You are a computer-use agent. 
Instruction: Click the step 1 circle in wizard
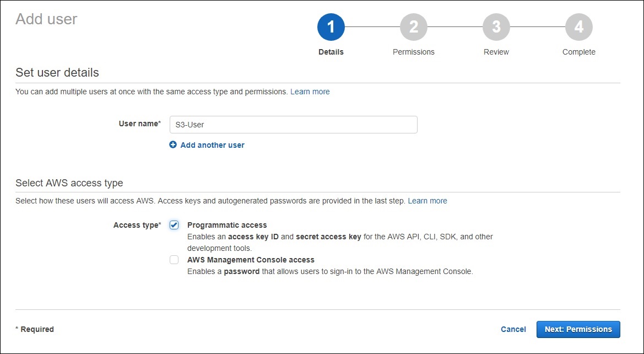pos(331,27)
